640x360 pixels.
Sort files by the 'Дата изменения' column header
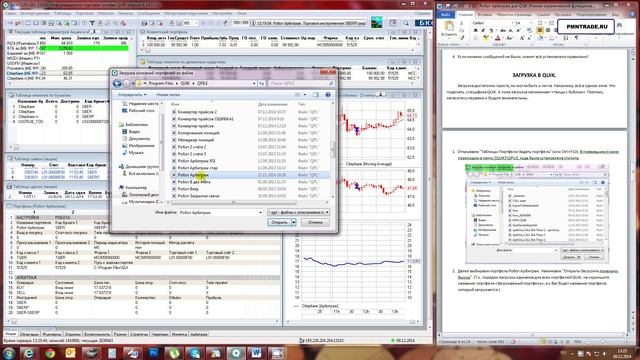point(272,104)
